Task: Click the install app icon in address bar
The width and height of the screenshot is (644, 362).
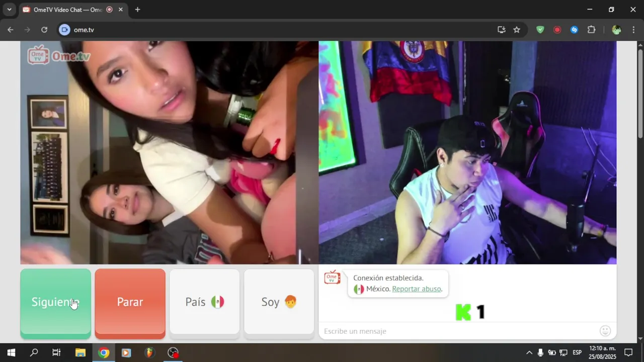Action: point(501,30)
